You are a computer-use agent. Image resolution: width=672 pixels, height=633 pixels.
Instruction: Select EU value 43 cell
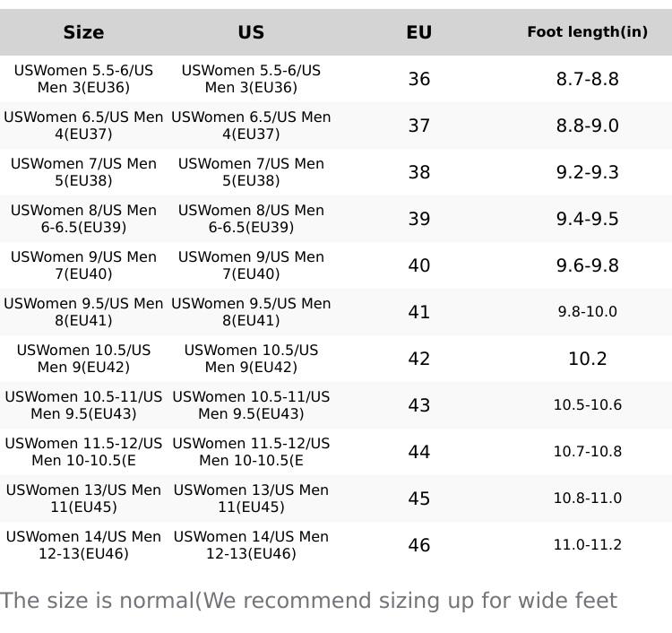coord(418,405)
